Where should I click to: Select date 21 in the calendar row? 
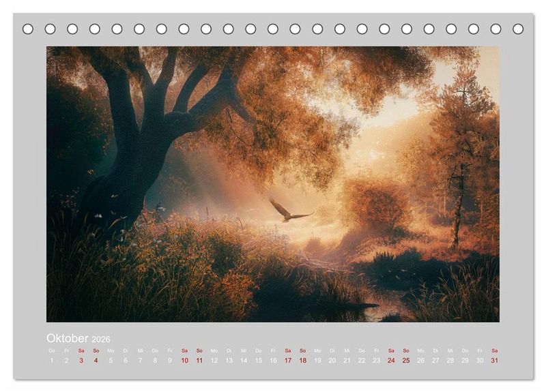point(347,361)
